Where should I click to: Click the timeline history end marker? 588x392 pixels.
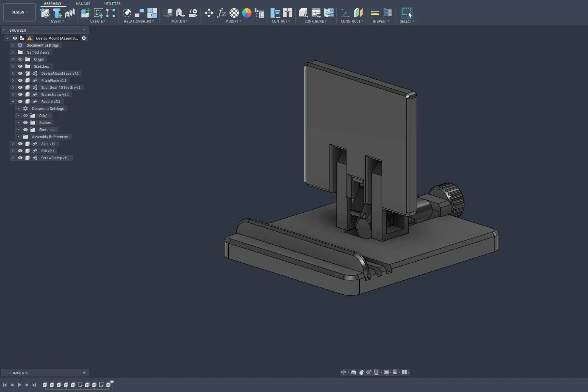point(112,384)
